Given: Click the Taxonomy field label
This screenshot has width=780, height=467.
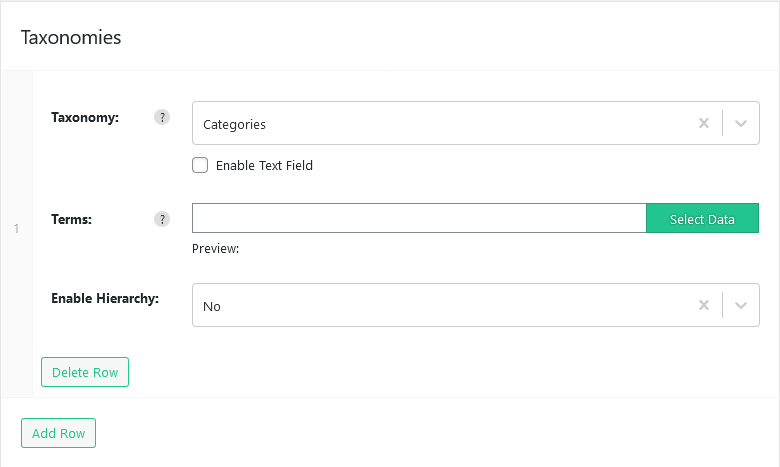Looking at the screenshot, I should [85, 117].
